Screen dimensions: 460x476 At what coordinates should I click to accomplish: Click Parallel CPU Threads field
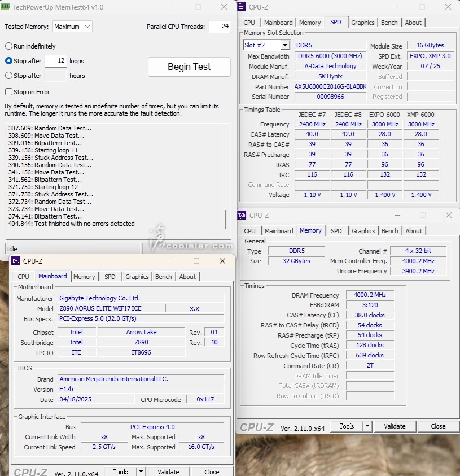[x=220, y=27]
